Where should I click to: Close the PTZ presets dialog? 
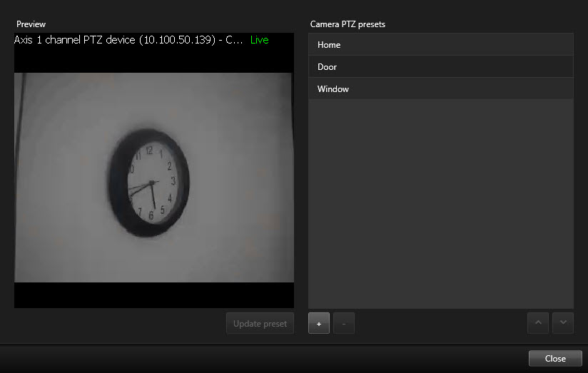(554, 358)
